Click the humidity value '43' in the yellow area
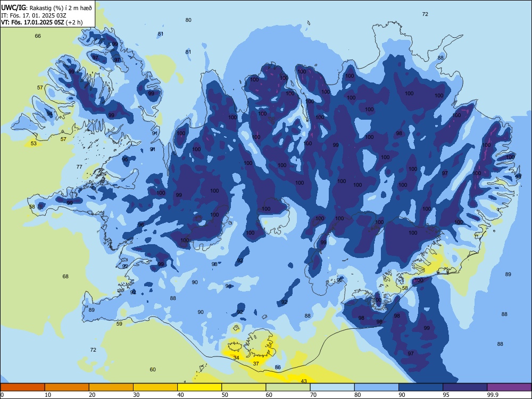The image size is (532, 399). pos(304,381)
